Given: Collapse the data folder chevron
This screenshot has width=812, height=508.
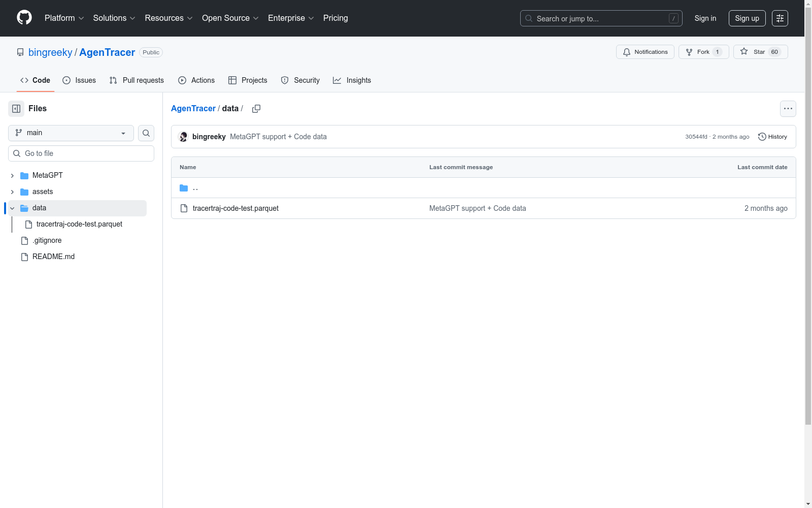Looking at the screenshot, I should coord(12,208).
